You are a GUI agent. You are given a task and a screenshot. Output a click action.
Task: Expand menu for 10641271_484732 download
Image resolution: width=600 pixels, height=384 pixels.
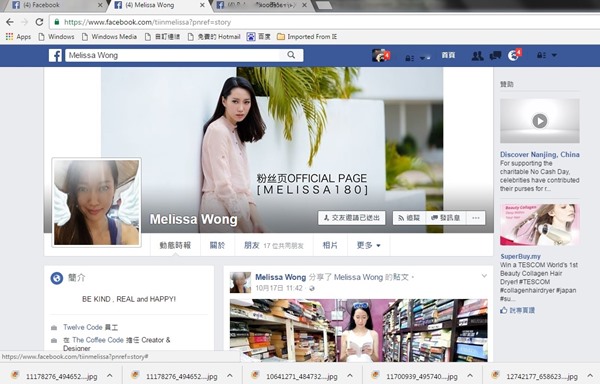coord(350,376)
